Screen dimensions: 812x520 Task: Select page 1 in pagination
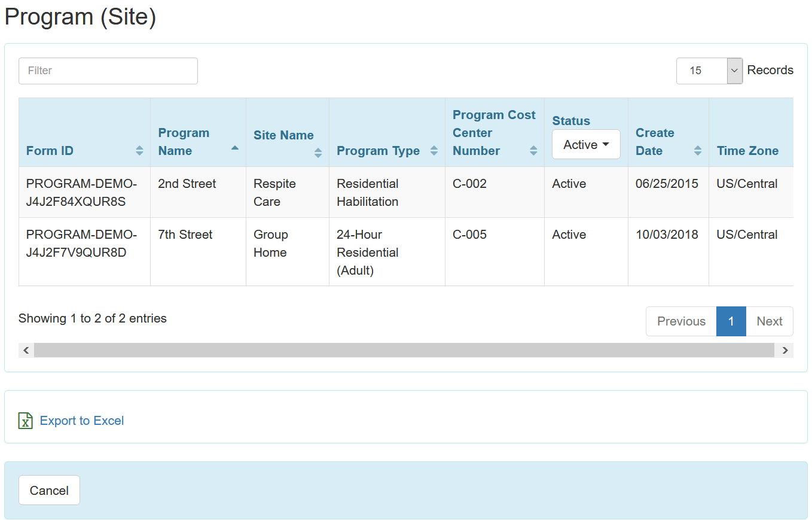pos(731,321)
